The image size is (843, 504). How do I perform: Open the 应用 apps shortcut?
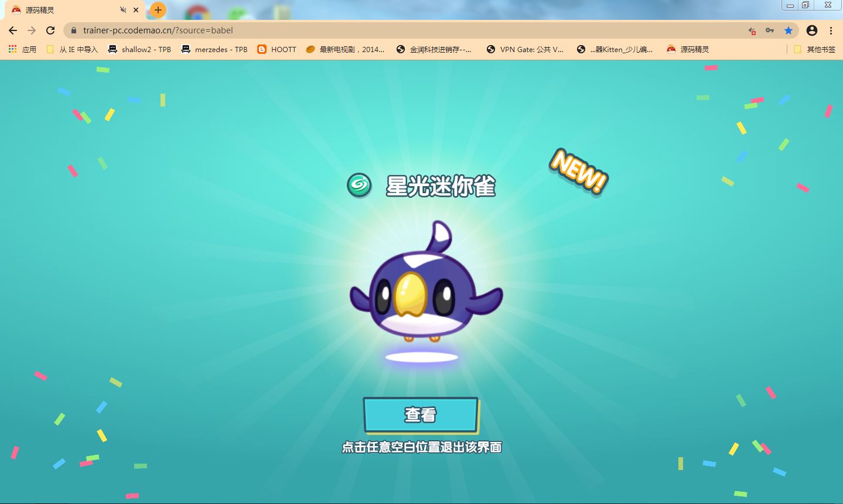(x=22, y=50)
